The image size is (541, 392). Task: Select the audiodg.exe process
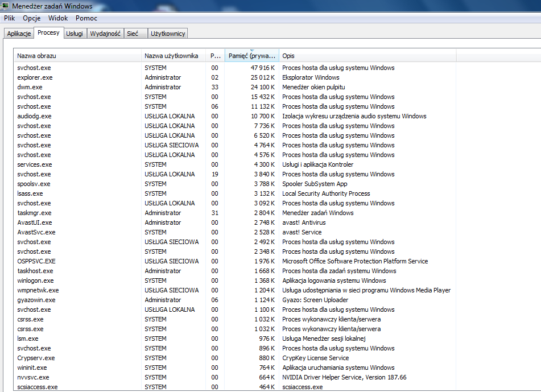point(234,116)
